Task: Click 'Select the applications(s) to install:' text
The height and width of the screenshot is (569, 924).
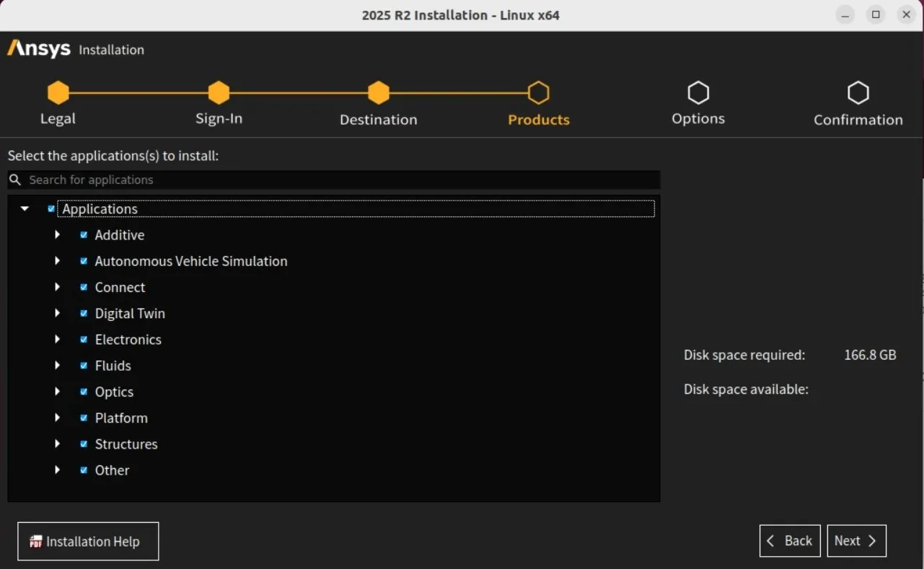Action: point(113,156)
